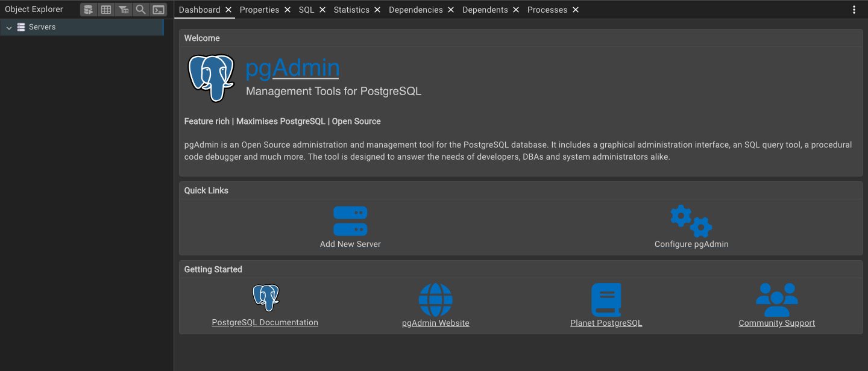Open the three-dot panel options menu
The width and height of the screenshot is (868, 371).
click(x=854, y=10)
